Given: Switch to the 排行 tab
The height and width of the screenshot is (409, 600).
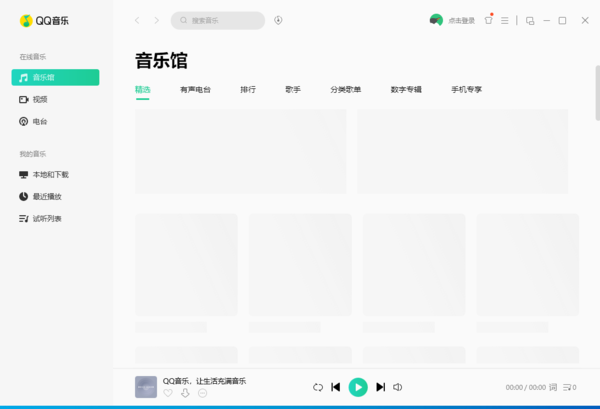Looking at the screenshot, I should point(248,90).
